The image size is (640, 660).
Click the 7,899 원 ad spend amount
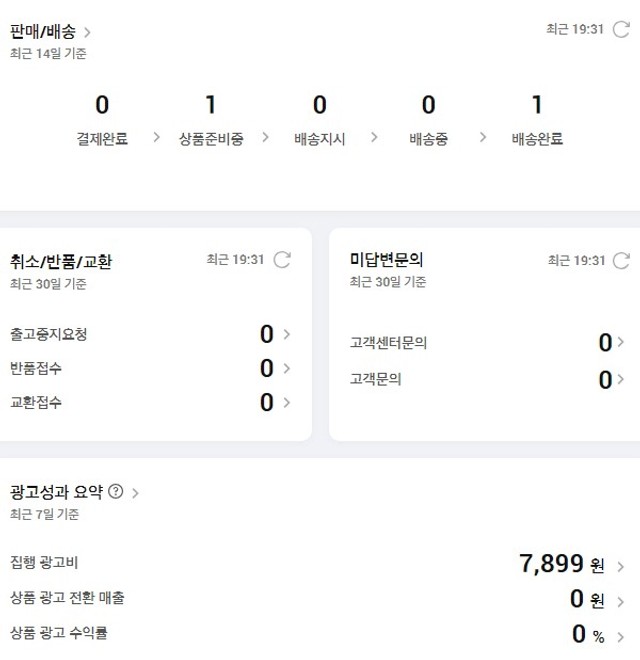pyautogui.click(x=562, y=564)
